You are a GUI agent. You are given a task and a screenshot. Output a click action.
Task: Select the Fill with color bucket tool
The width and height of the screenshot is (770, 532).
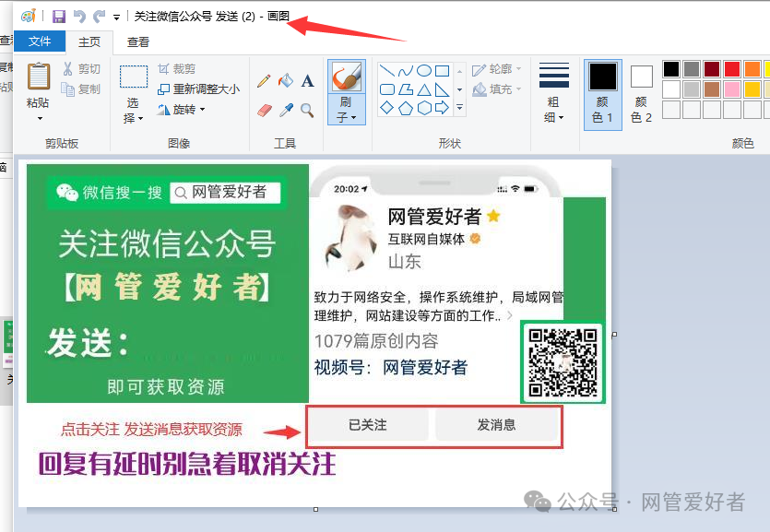286,81
